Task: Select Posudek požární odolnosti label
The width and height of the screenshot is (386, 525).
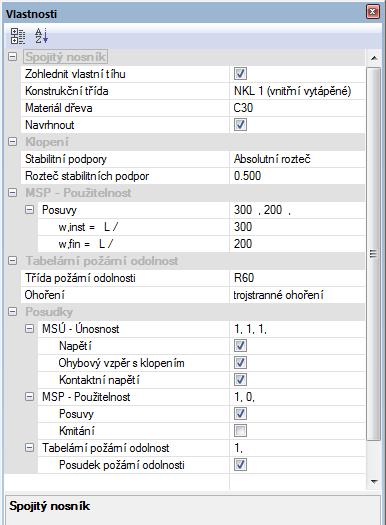Action: point(122,465)
